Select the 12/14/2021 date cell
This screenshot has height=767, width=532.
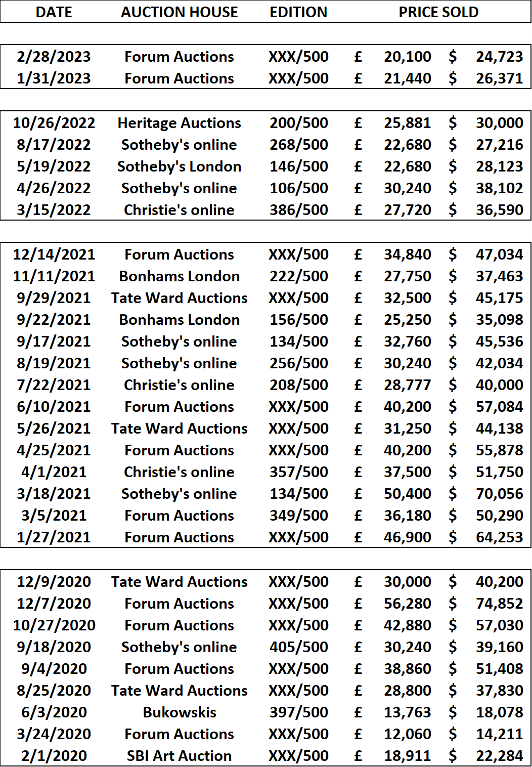pyautogui.click(x=54, y=254)
